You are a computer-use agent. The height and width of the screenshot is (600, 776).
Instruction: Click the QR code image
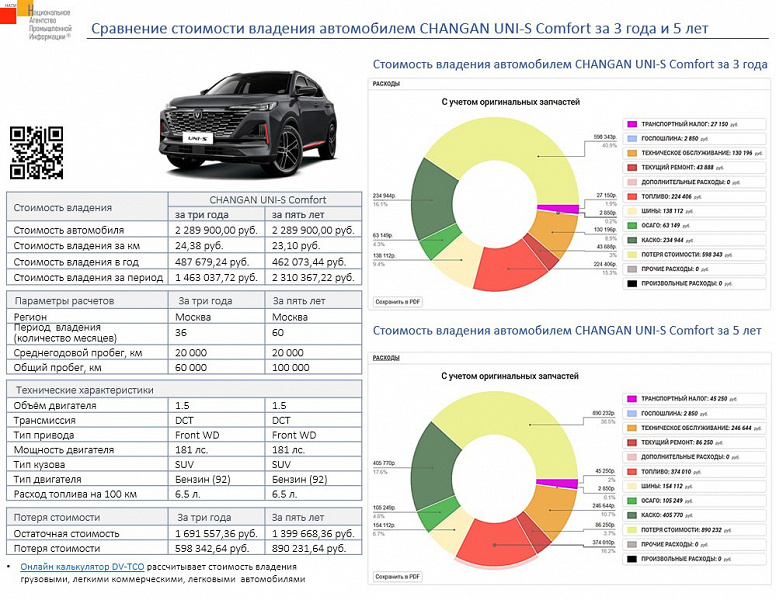pyautogui.click(x=36, y=152)
